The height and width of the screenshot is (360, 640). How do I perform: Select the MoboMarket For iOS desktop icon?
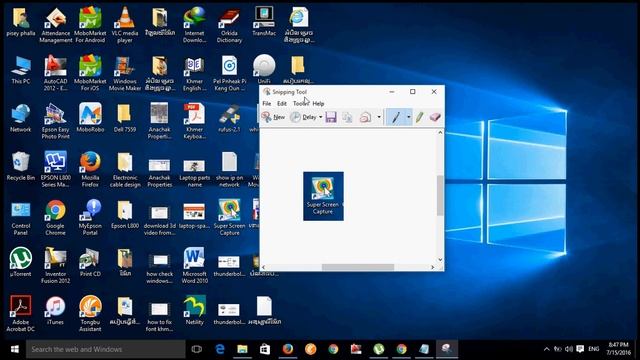(90, 73)
